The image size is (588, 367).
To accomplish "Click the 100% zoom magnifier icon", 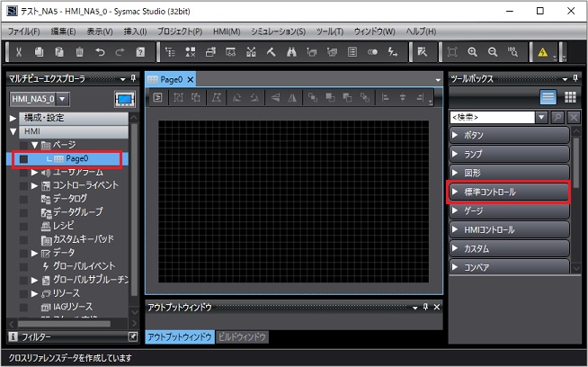I will click(513, 52).
